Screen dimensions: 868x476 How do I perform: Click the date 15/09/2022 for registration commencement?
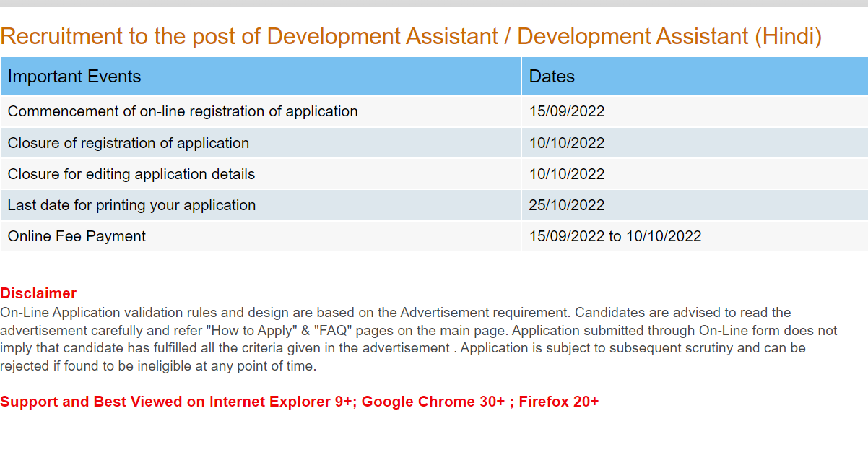coord(567,111)
